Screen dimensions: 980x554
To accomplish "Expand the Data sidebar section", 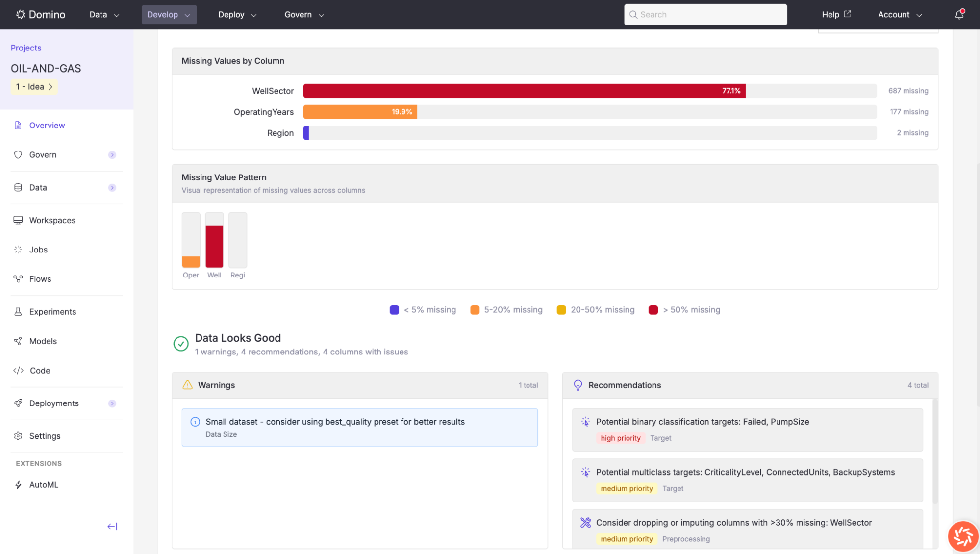I will pos(112,187).
